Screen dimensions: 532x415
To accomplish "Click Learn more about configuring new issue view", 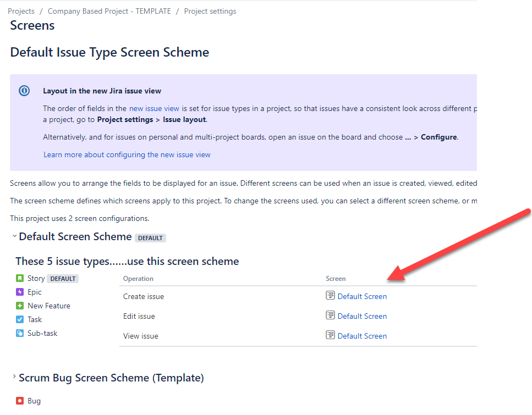I will (127, 154).
